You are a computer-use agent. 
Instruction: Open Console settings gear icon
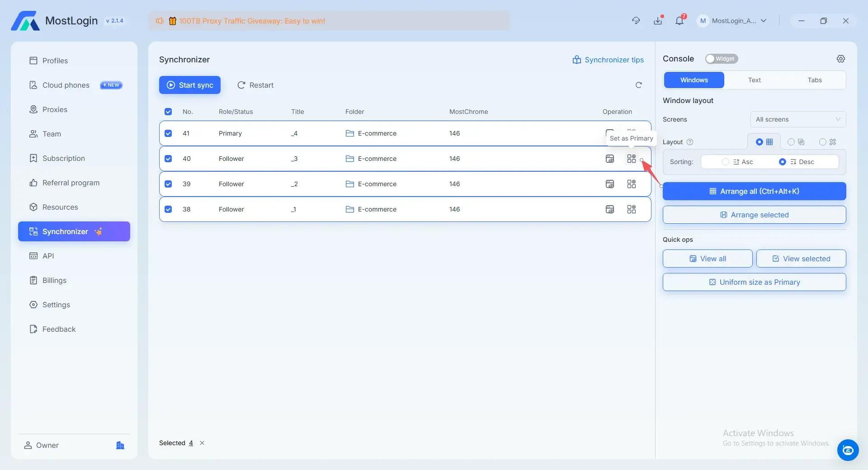point(840,59)
